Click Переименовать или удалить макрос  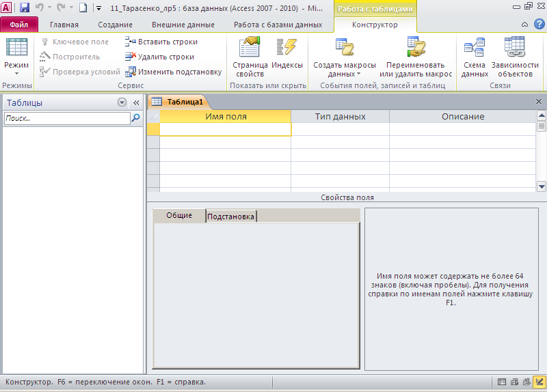point(416,57)
